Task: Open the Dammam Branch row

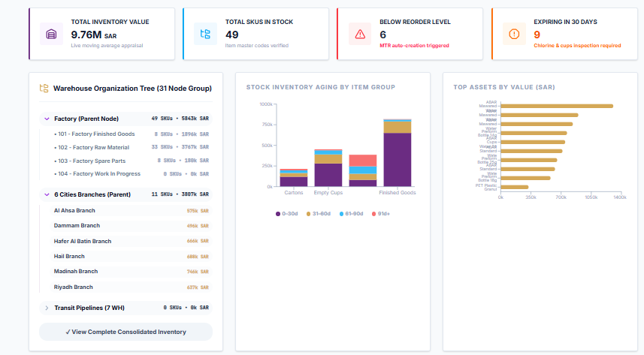Action: (129, 226)
